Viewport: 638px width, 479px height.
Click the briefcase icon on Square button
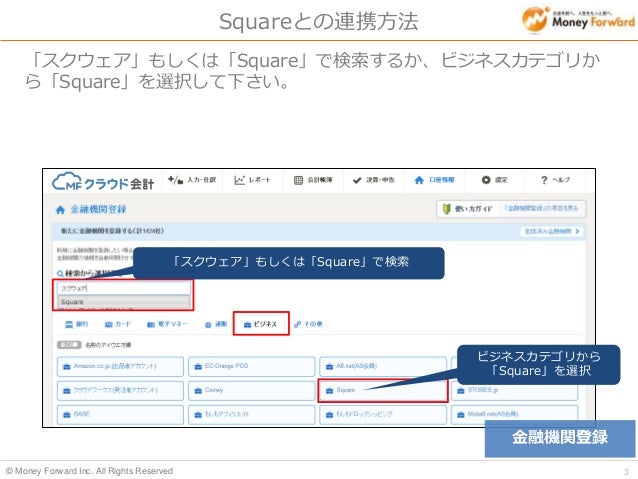pos(330,391)
